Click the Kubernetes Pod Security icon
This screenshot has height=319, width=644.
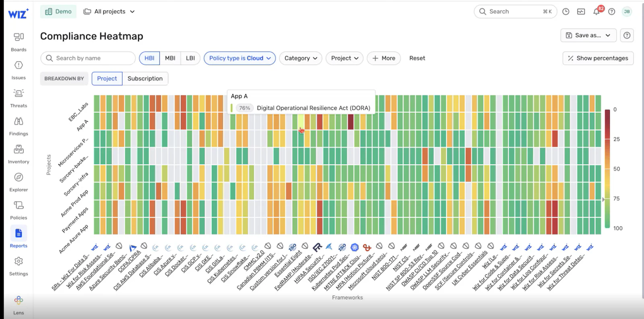[x=355, y=247]
